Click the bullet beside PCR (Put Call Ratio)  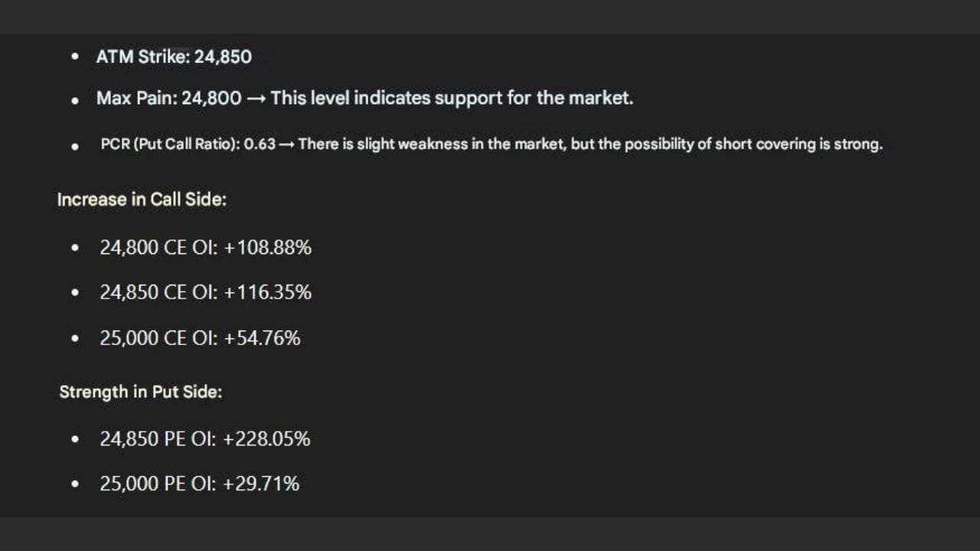coord(74,145)
